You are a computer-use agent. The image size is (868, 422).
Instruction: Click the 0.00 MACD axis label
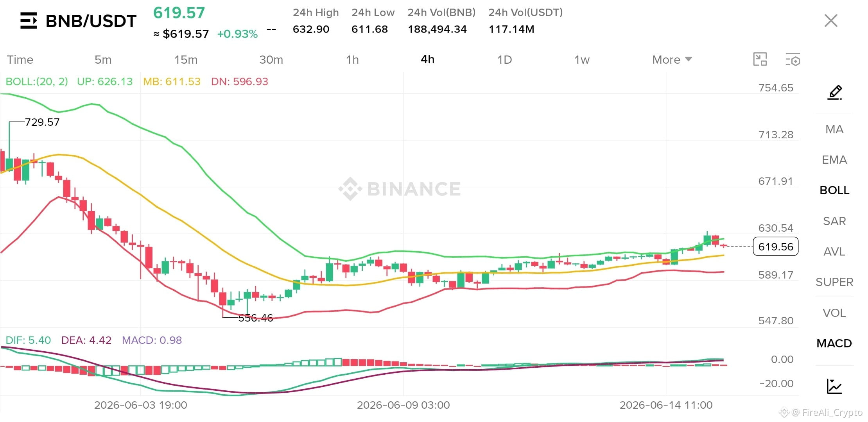click(x=782, y=359)
